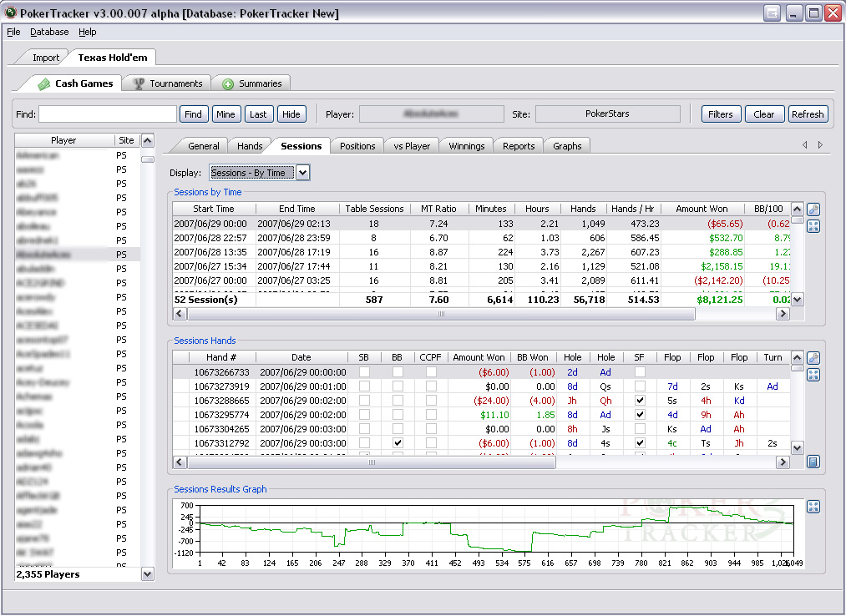846x616 pixels.
Task: Toggle BB checkbox for hand 10673312792
Action: pyautogui.click(x=398, y=443)
